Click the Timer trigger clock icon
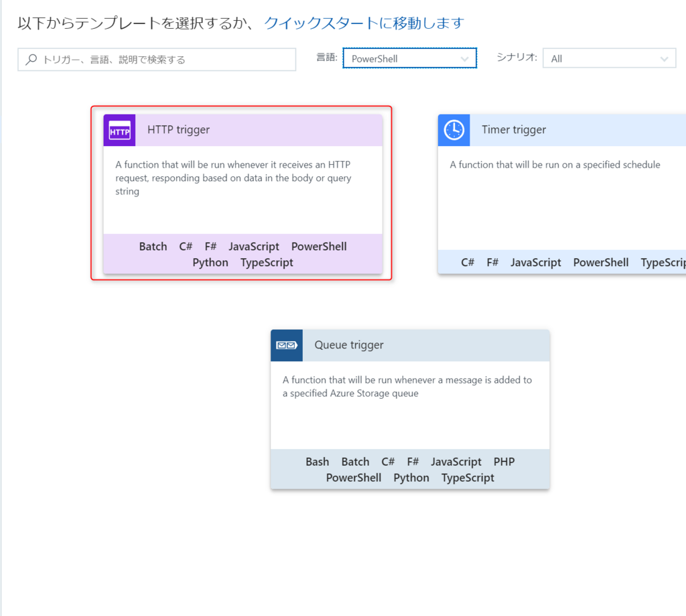This screenshot has height=616, width=686. coord(454,130)
